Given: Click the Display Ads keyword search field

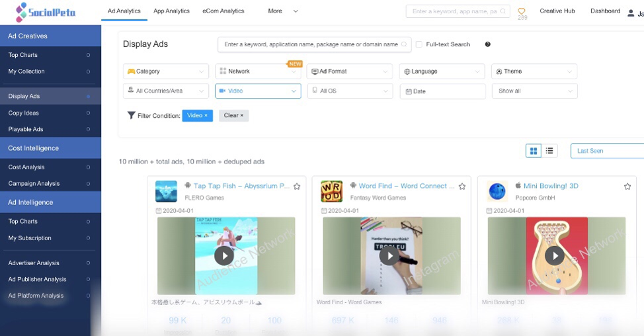Looking at the screenshot, I should click(x=311, y=44).
